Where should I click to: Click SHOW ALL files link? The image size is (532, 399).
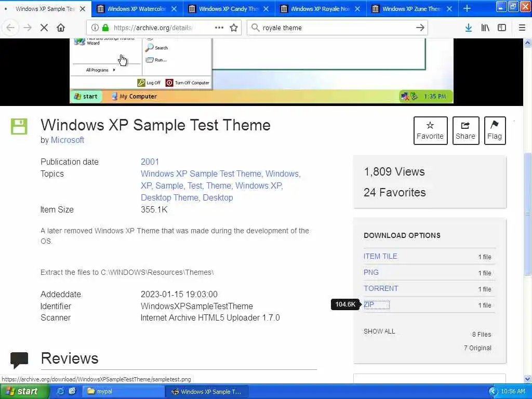(379, 331)
